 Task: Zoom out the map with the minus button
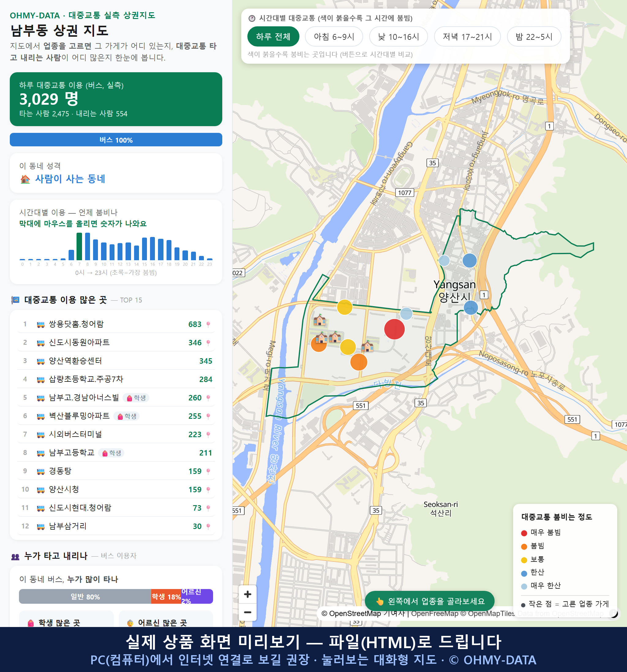point(247,612)
